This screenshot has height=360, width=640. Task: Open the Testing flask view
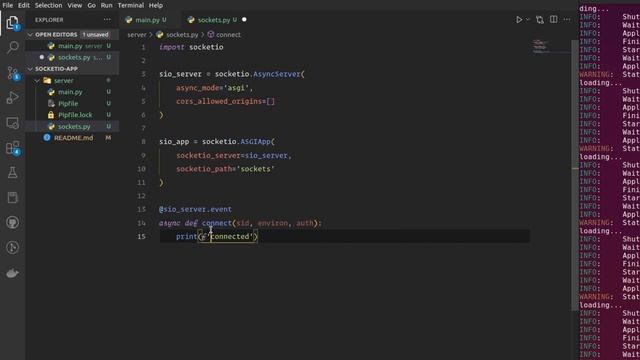click(x=13, y=173)
